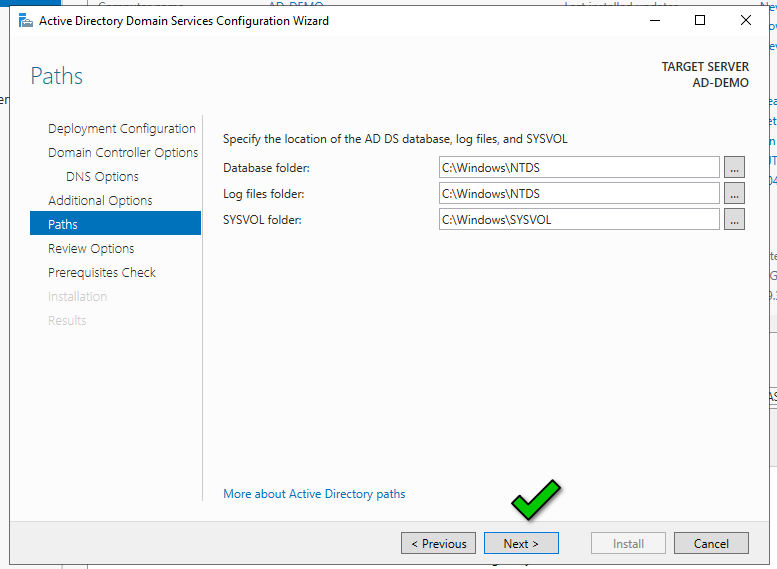The image size is (777, 569).
Task: Navigate to Additional Options step
Action: [x=100, y=201]
